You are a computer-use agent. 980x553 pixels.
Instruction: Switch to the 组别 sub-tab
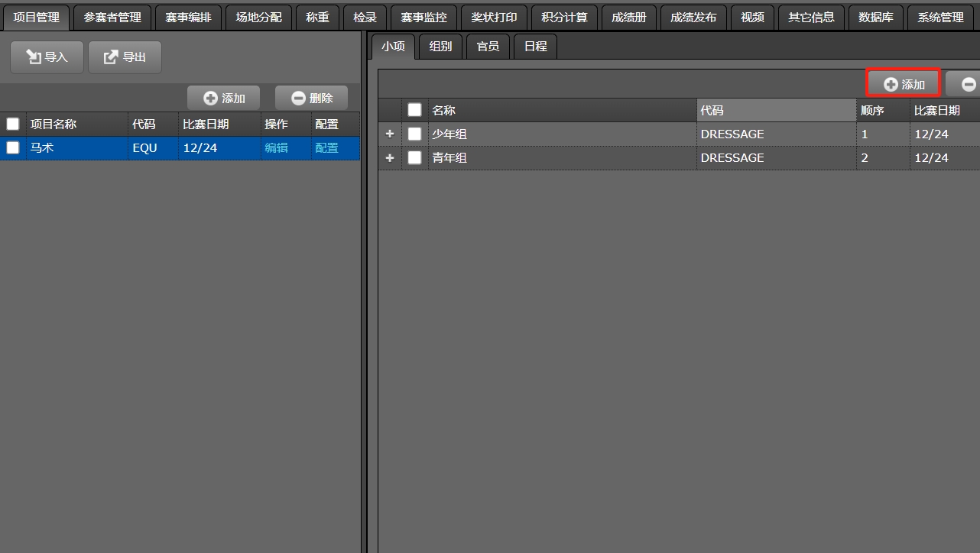click(440, 47)
